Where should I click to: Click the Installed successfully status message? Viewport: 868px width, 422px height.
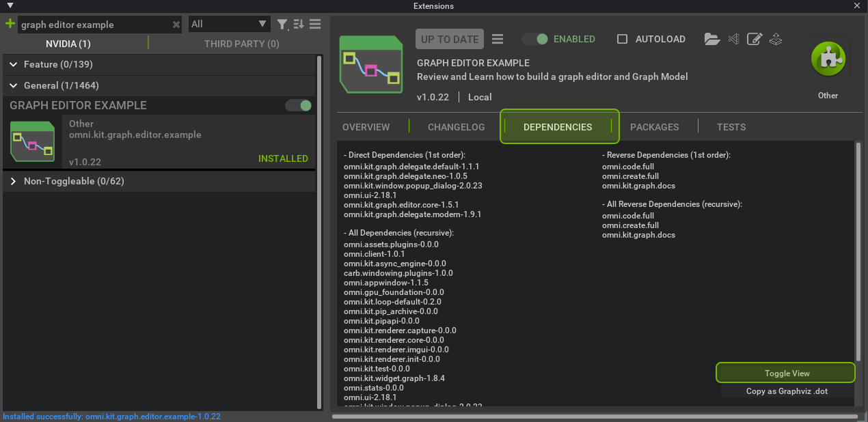[112, 417]
